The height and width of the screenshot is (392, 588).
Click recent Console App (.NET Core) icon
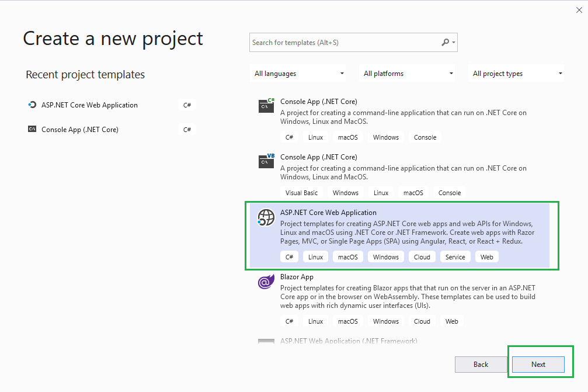(32, 130)
